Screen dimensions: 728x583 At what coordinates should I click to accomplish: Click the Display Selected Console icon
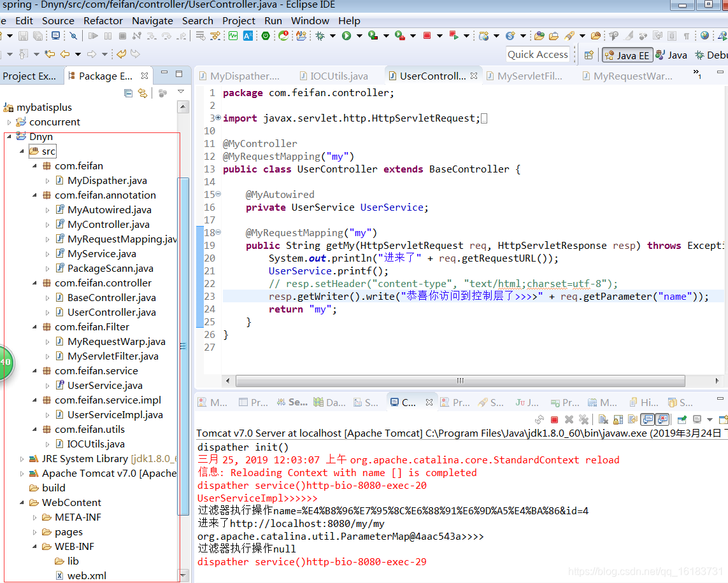[697, 419]
